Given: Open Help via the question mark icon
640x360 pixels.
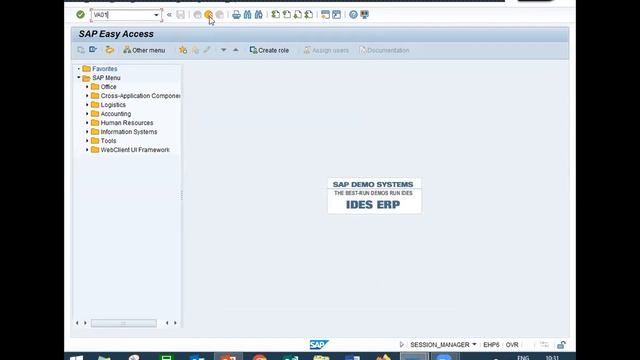Looking at the screenshot, I should click(x=353, y=15).
